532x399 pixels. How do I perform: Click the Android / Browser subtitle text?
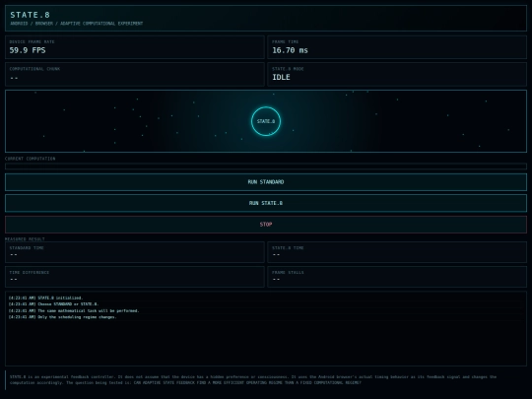(76, 24)
